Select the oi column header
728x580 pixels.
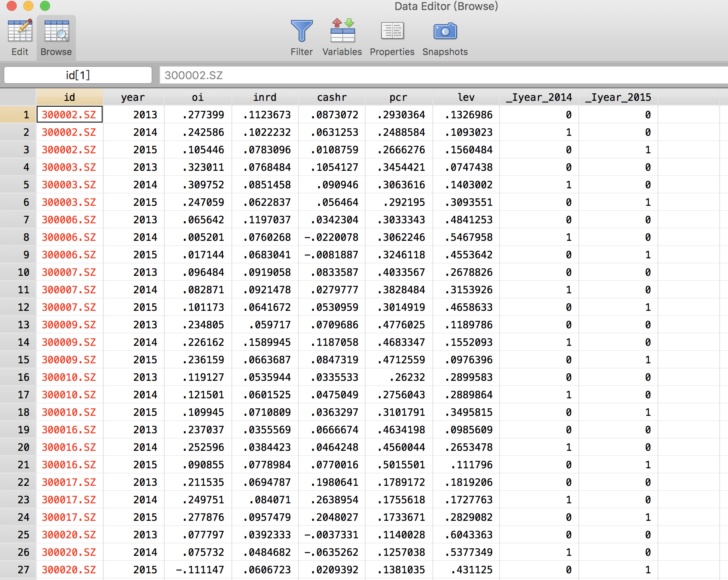(x=198, y=97)
